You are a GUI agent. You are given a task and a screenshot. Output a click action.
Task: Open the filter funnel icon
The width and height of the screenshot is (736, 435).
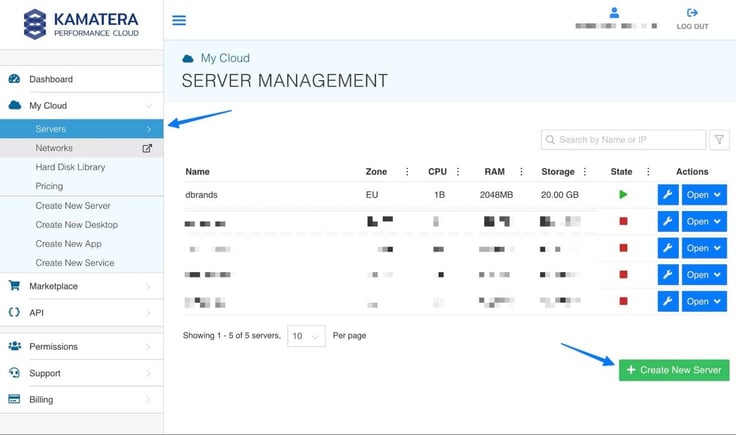[719, 139]
